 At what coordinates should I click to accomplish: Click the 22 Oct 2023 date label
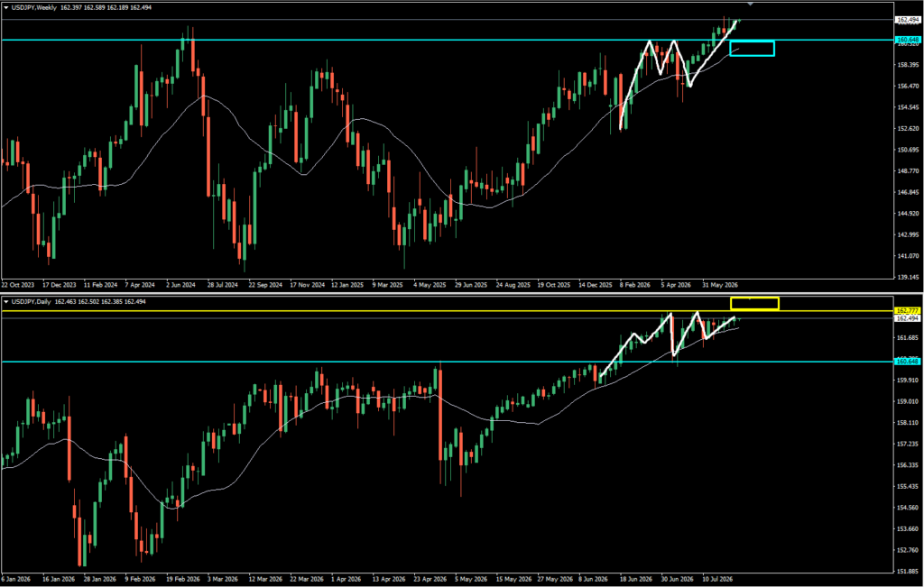tap(18, 284)
